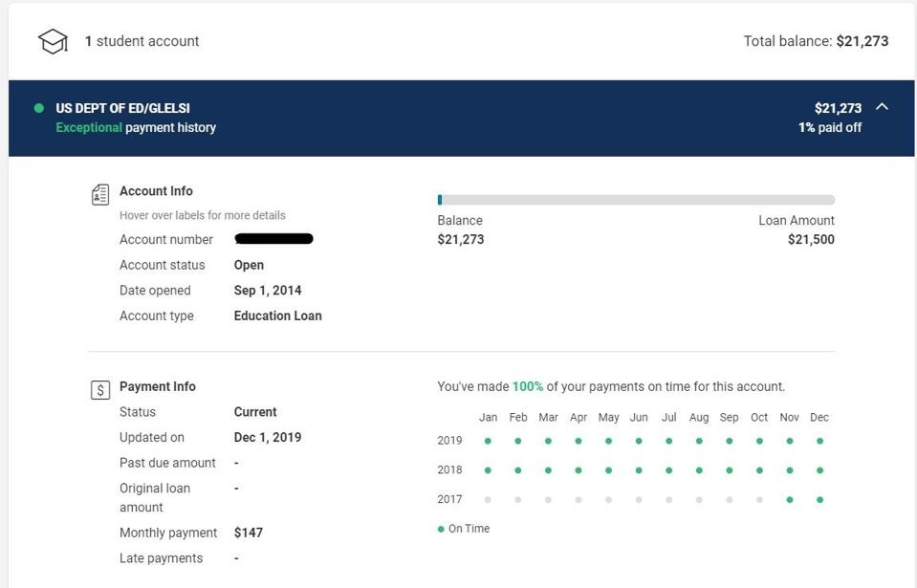This screenshot has width=917, height=588.
Task: Click the loan balance progress bar
Action: pyautogui.click(x=635, y=200)
